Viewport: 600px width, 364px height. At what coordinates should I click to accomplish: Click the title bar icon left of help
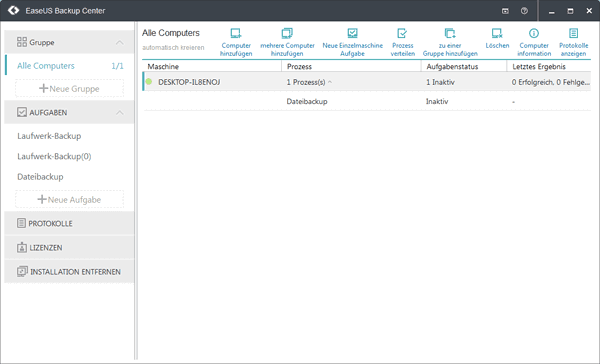coord(505,11)
